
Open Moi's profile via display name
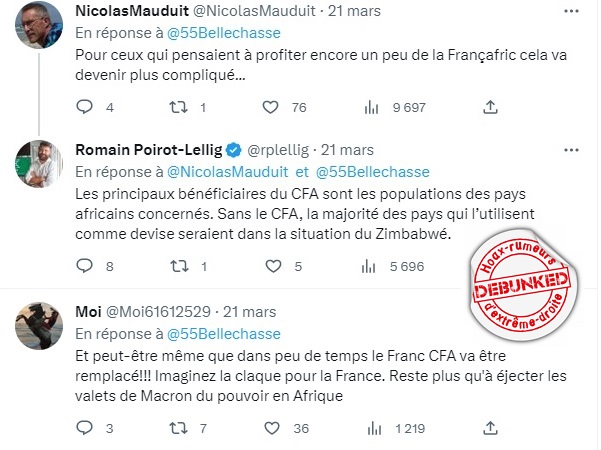89,311
